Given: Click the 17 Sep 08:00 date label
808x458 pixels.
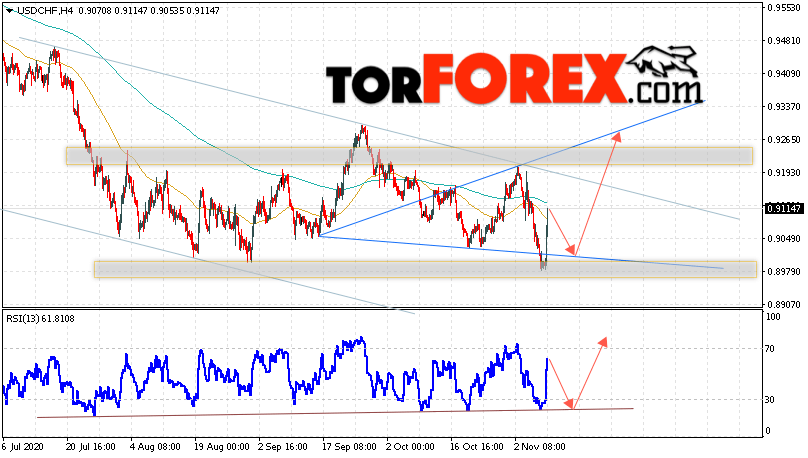Looking at the screenshot, I should 349,447.
